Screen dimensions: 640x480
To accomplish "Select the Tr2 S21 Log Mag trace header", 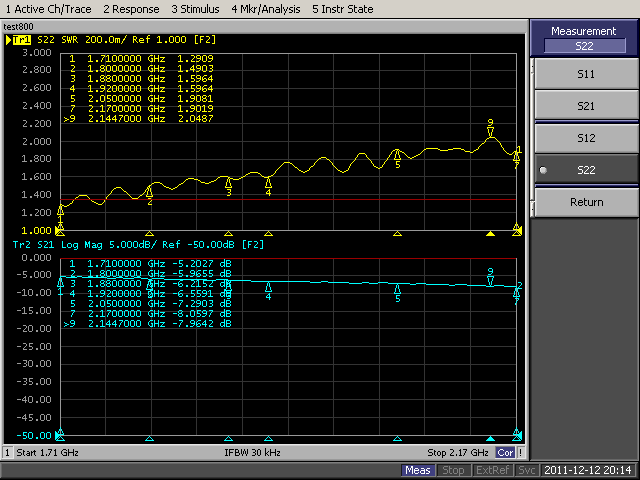I will point(138,244).
